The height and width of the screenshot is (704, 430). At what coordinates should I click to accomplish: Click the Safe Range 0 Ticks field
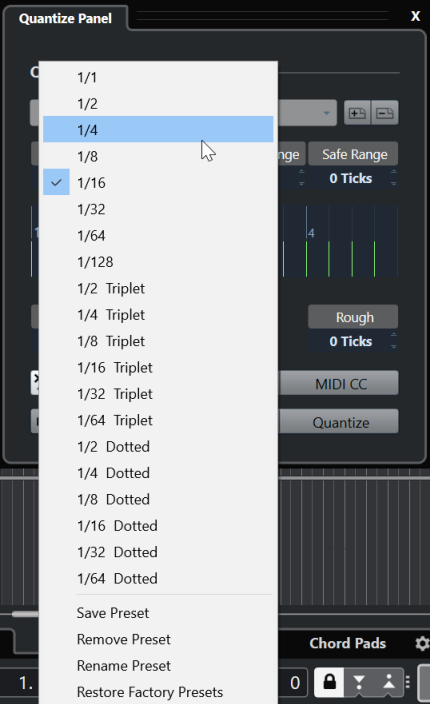(x=351, y=178)
